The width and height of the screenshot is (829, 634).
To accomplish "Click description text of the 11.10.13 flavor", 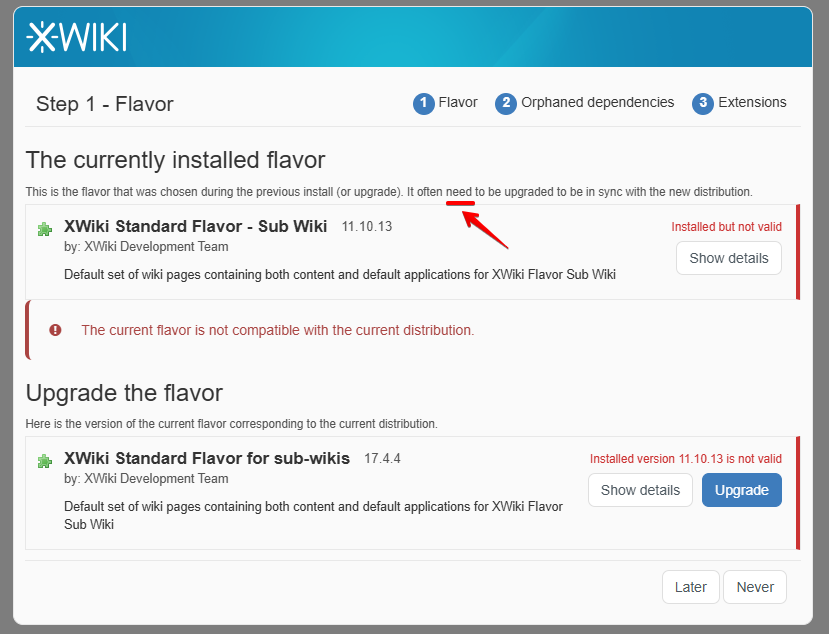I will 340,274.
